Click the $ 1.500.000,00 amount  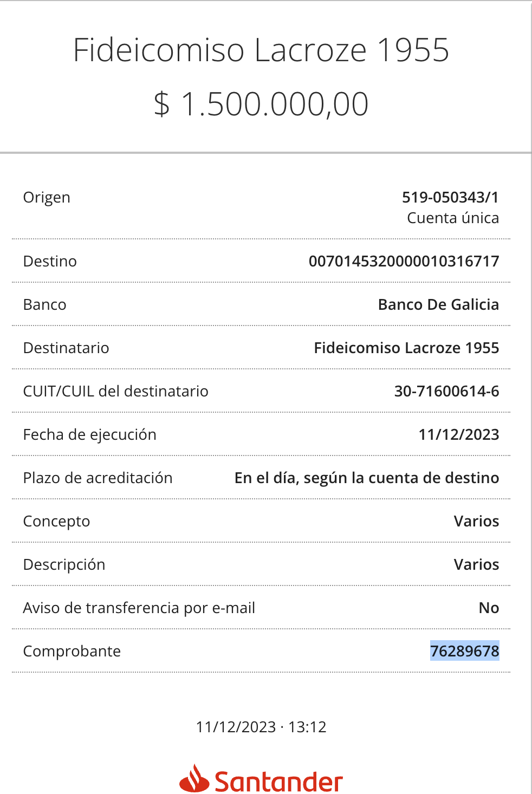coord(261,104)
